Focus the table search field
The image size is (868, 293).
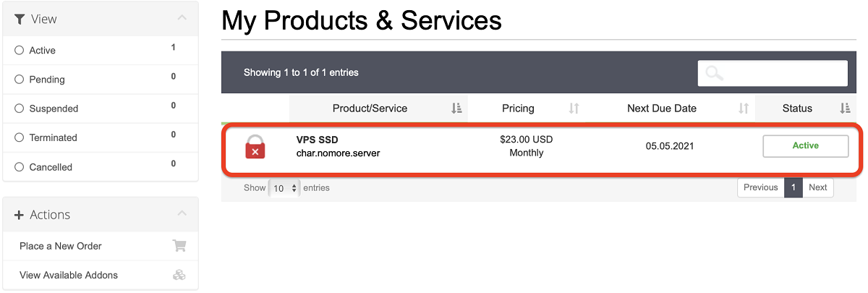click(781, 73)
